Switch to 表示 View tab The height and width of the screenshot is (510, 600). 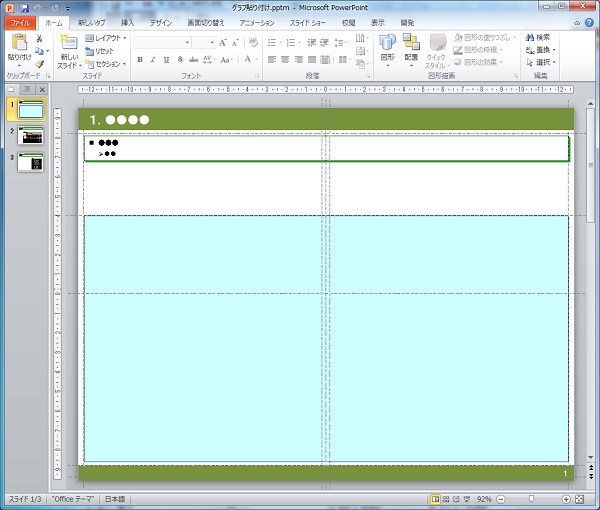[x=378, y=23]
